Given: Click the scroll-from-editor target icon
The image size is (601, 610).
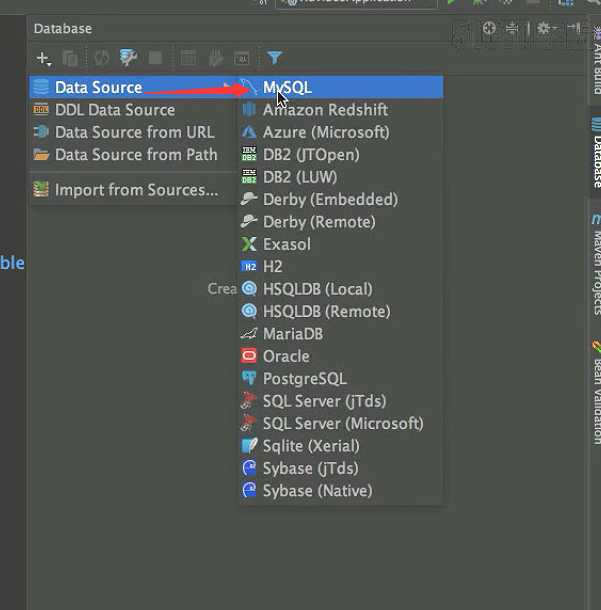Looking at the screenshot, I should click(x=489, y=28).
